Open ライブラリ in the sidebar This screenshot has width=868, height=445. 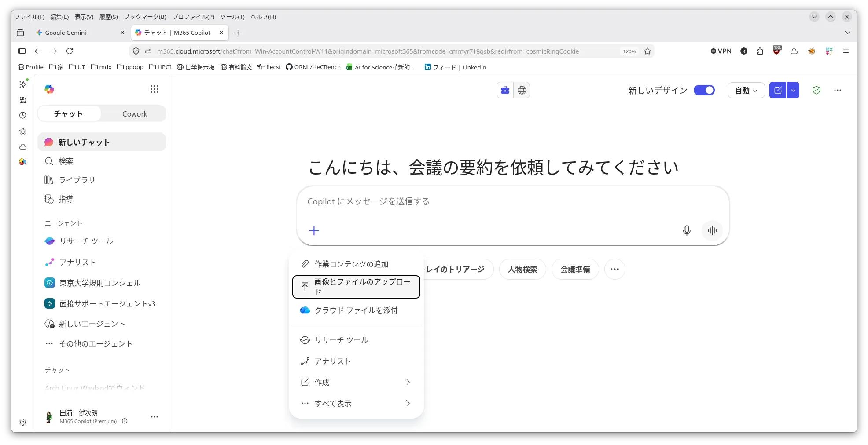click(102, 180)
